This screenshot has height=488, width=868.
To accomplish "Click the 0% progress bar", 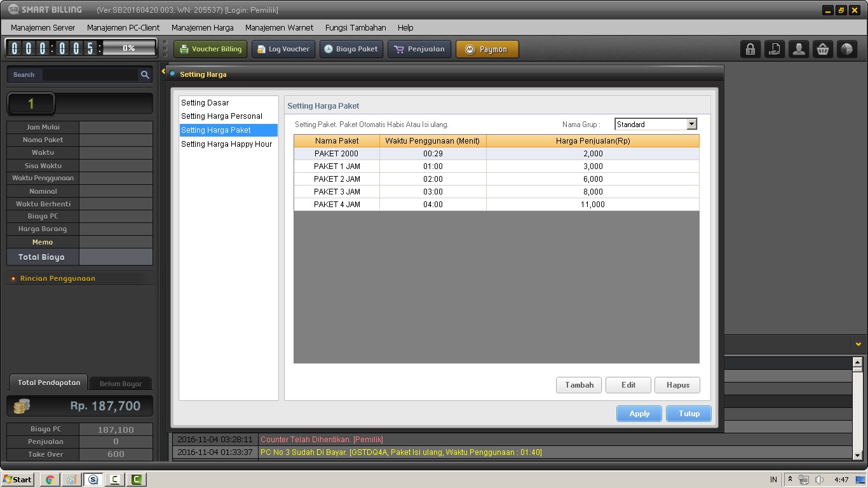I will click(x=129, y=48).
